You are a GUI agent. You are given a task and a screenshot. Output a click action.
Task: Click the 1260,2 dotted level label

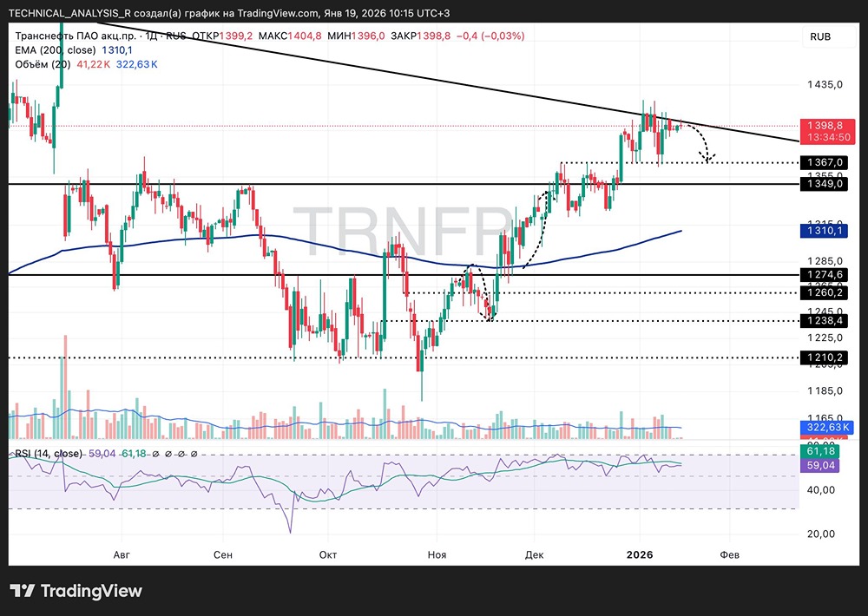tap(825, 292)
